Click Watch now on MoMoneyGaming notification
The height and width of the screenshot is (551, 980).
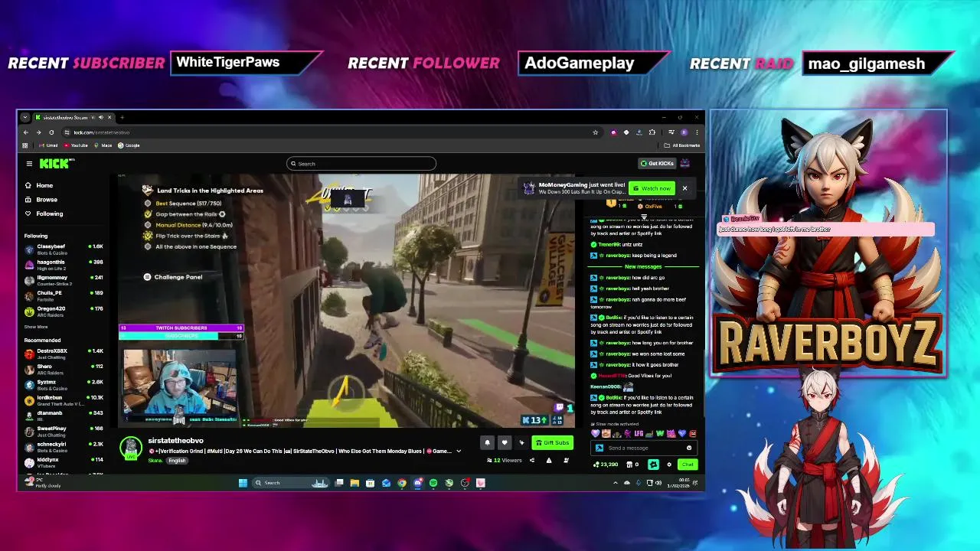pos(651,188)
